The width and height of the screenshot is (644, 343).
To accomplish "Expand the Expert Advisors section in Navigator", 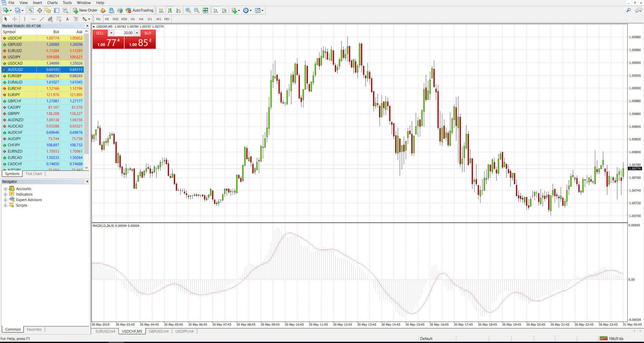I will click(4, 200).
